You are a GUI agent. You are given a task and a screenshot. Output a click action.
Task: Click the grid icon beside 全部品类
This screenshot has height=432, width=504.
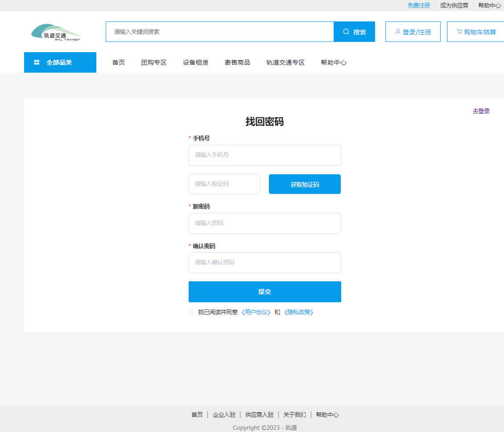pos(37,62)
